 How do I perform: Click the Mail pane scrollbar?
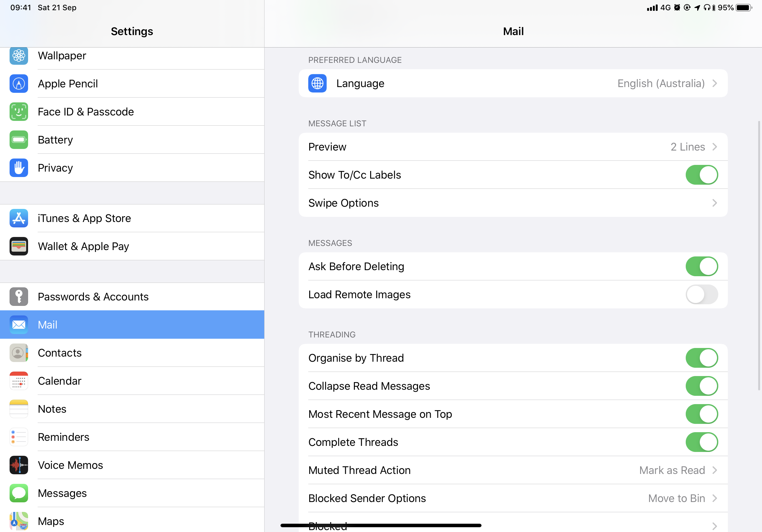click(x=759, y=255)
